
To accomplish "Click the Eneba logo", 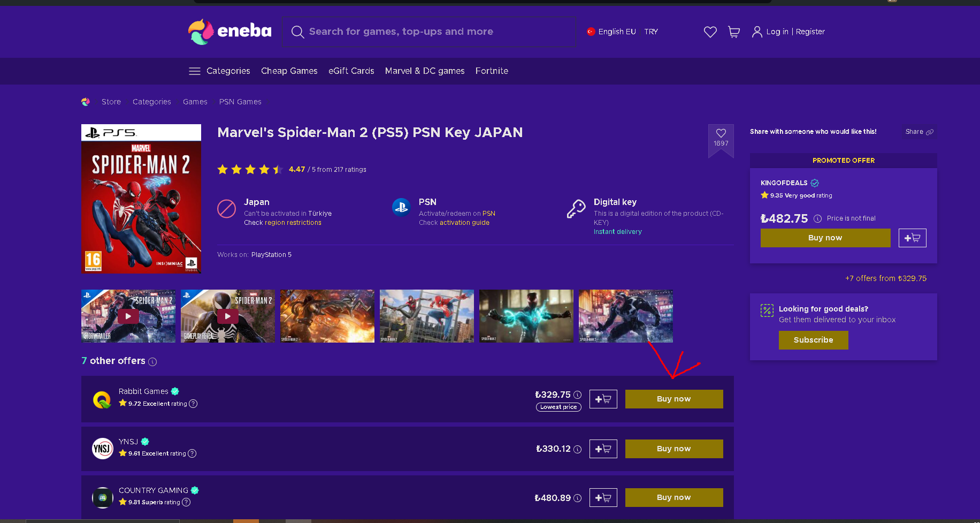I will click(x=230, y=32).
